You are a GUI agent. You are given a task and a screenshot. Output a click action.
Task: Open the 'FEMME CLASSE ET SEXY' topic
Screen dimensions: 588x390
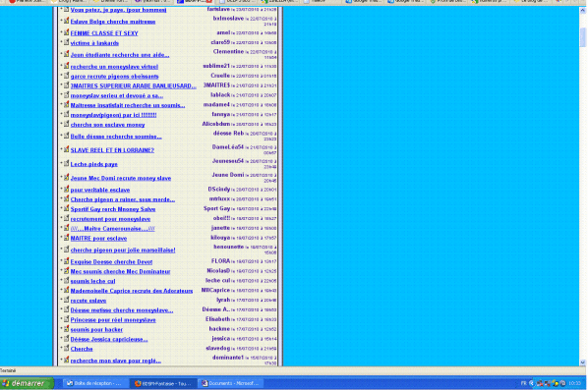coord(104,33)
